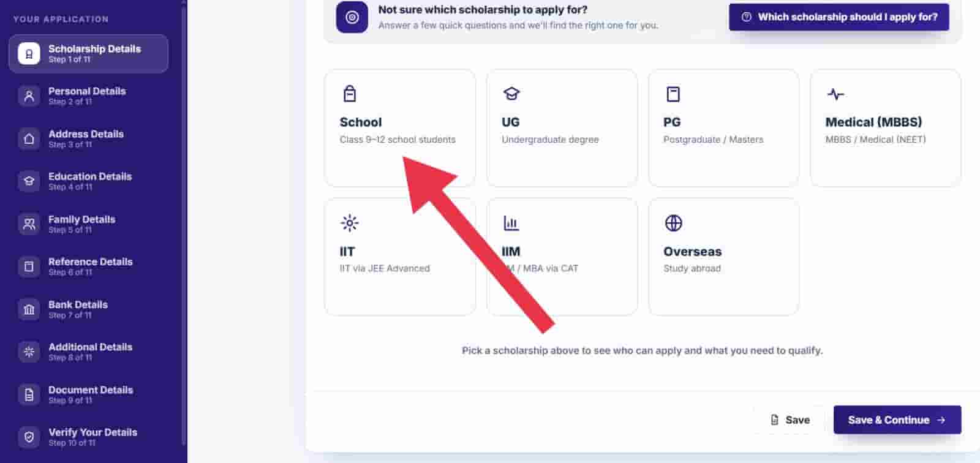Select the IIT via JEE Advanced card
Image resolution: width=980 pixels, height=463 pixels.
[400, 257]
